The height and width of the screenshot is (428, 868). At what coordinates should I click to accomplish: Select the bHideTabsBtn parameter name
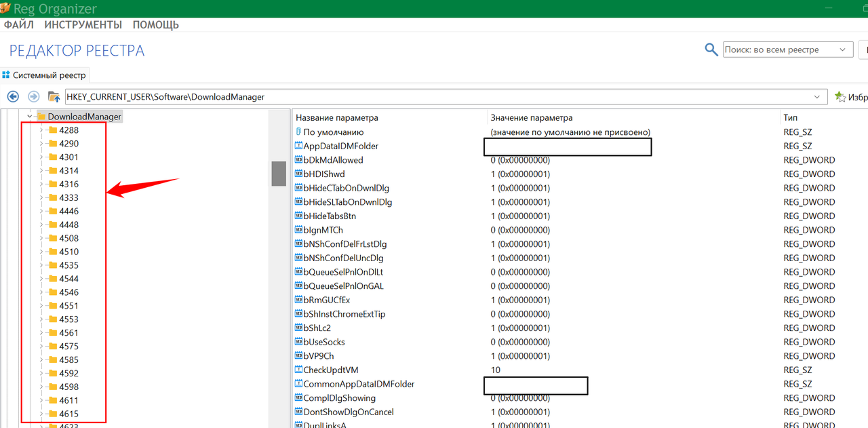tap(330, 216)
